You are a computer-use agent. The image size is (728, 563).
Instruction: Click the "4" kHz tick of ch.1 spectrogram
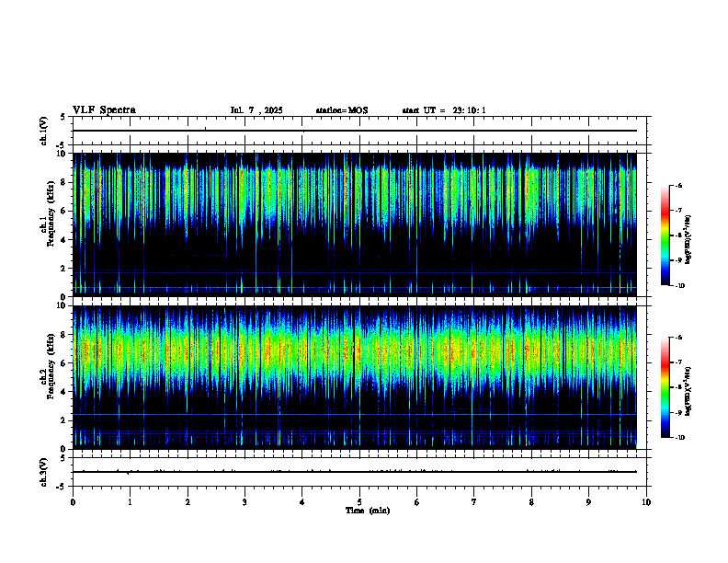click(64, 240)
